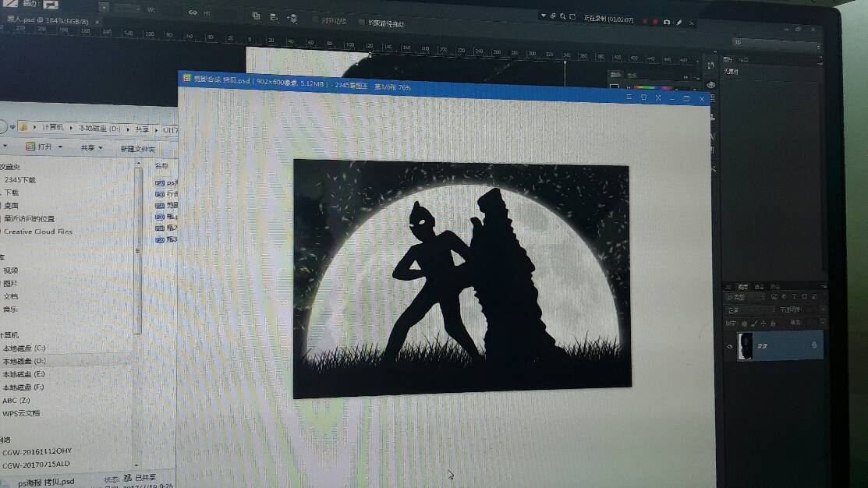The image size is (868, 488).
Task: Select 桌面 in Explorer sidebar
Action: (x=11, y=205)
